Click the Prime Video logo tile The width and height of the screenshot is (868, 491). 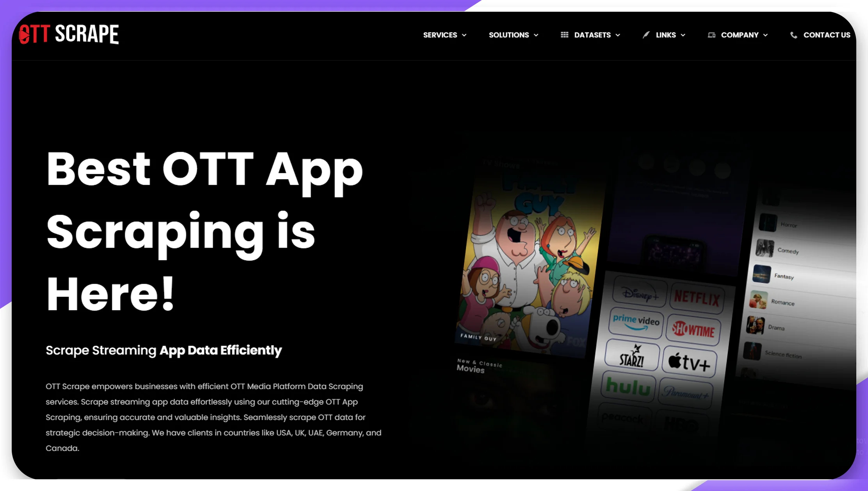pyautogui.click(x=636, y=322)
